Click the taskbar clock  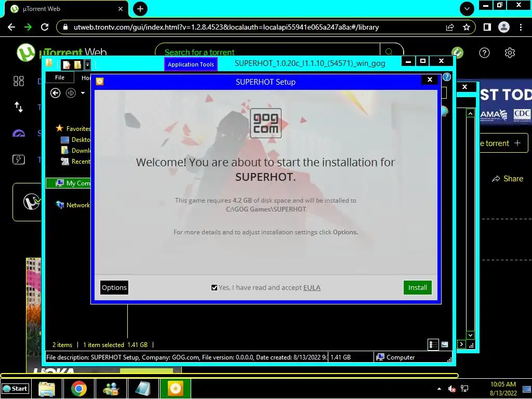[x=503, y=389]
